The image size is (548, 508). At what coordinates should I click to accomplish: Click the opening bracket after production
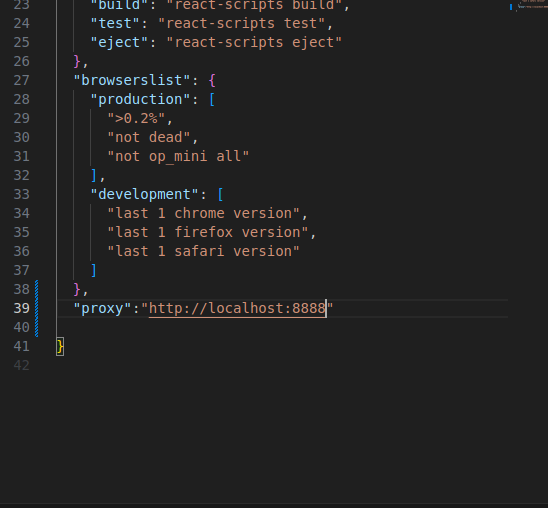[x=212, y=99]
